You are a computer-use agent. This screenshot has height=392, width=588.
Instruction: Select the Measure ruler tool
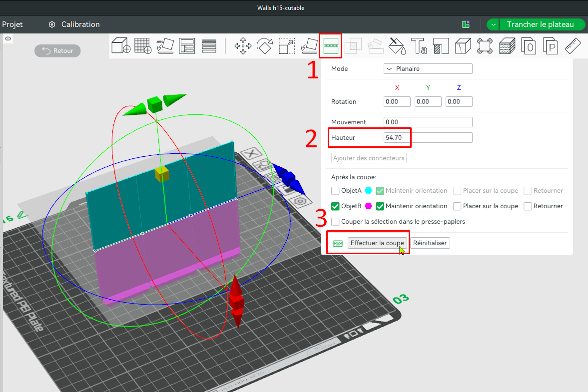(x=573, y=46)
